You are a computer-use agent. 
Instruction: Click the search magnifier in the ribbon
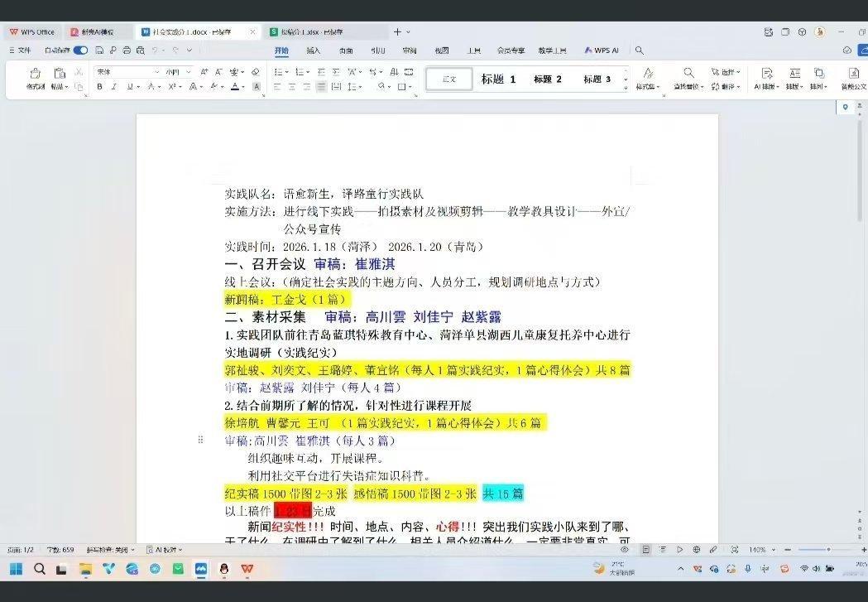pyautogui.click(x=640, y=50)
